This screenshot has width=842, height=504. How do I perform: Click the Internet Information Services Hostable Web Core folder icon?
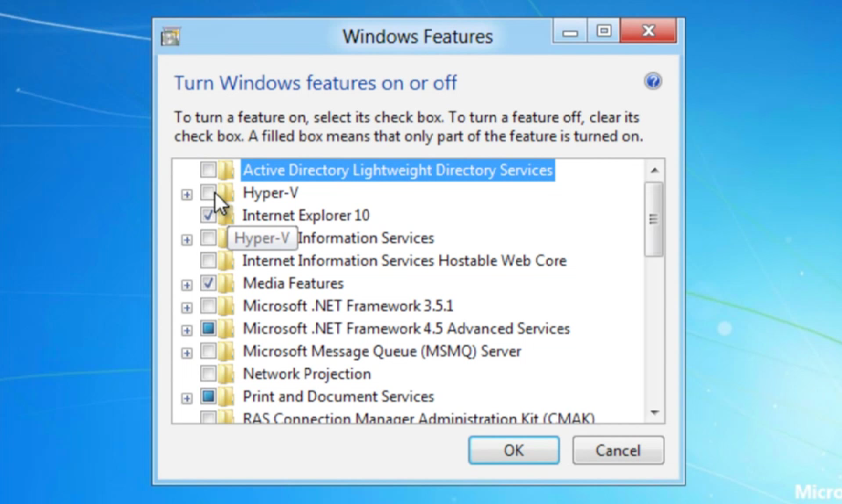226,261
